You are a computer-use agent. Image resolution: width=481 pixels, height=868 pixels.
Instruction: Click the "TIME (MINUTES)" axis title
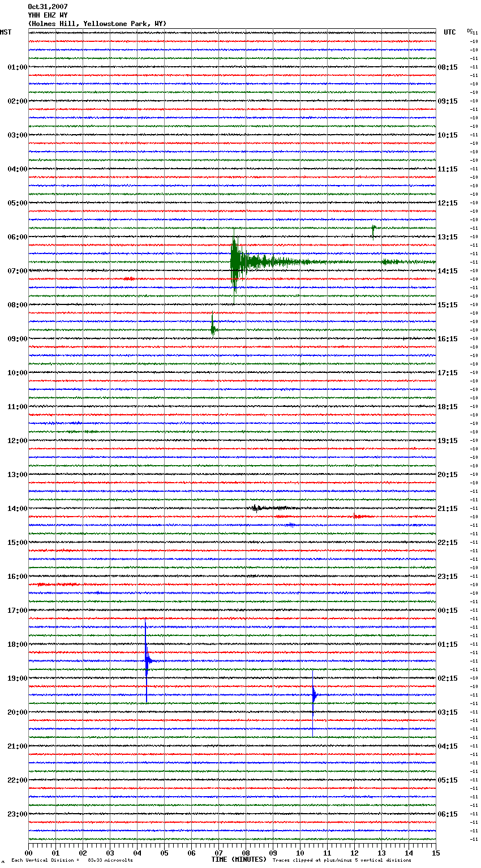click(x=239, y=860)
